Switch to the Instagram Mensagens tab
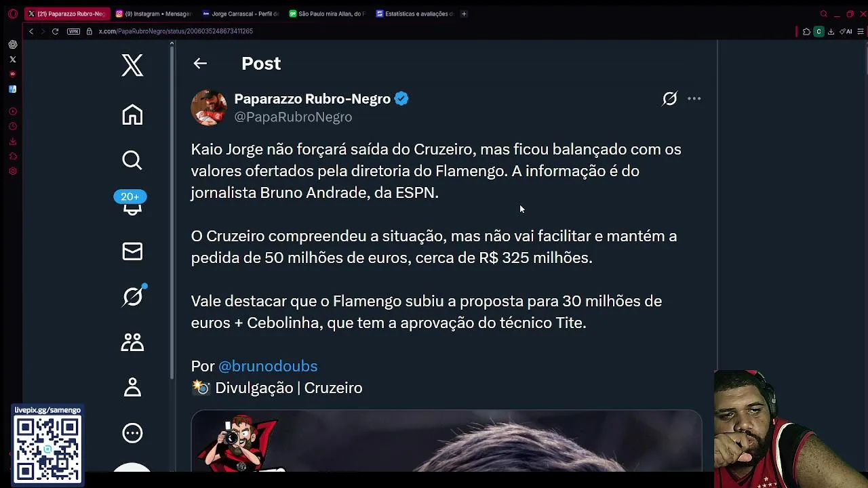 (x=154, y=14)
